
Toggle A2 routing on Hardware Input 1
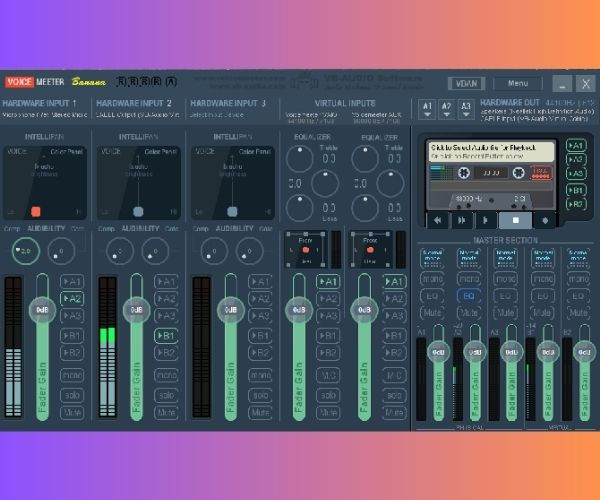(x=72, y=298)
